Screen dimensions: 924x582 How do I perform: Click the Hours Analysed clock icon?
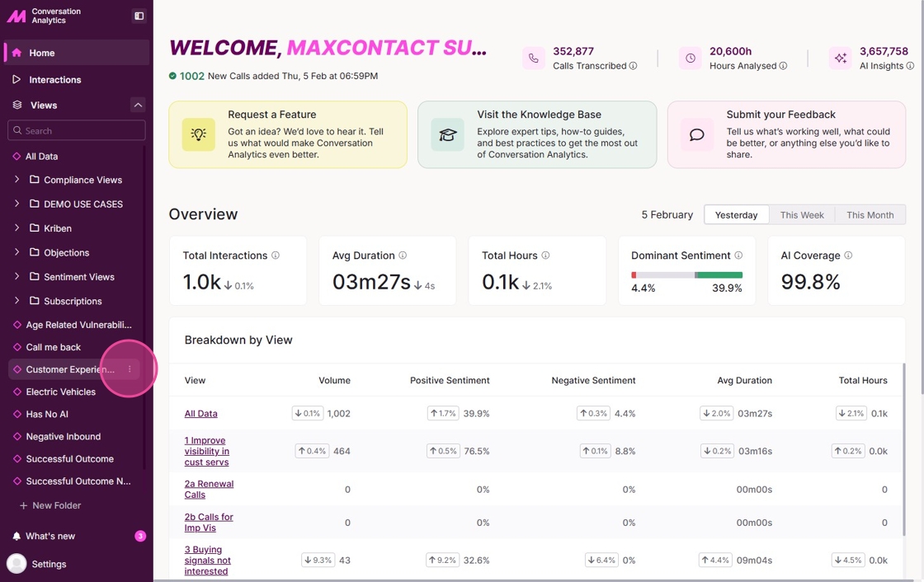(x=690, y=59)
